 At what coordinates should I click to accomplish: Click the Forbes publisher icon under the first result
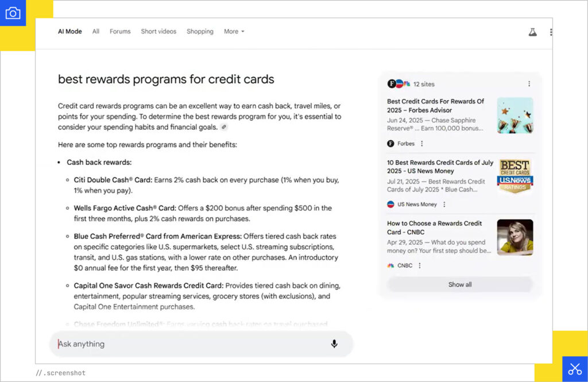[391, 143]
